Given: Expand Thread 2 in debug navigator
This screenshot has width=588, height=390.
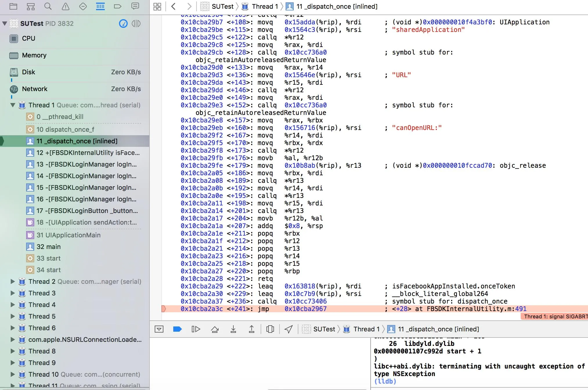Looking at the screenshot, I should pos(13,281).
